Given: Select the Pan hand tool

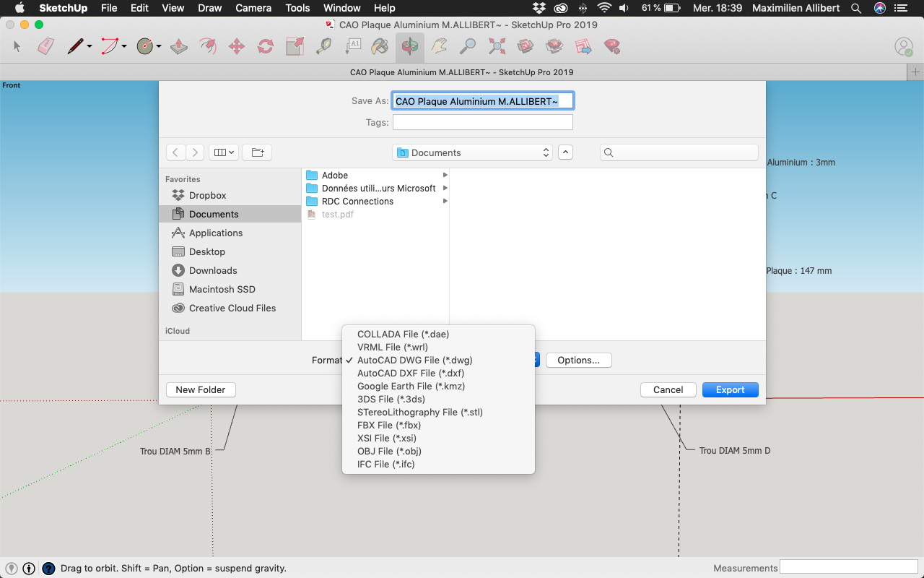Looking at the screenshot, I should (x=439, y=47).
